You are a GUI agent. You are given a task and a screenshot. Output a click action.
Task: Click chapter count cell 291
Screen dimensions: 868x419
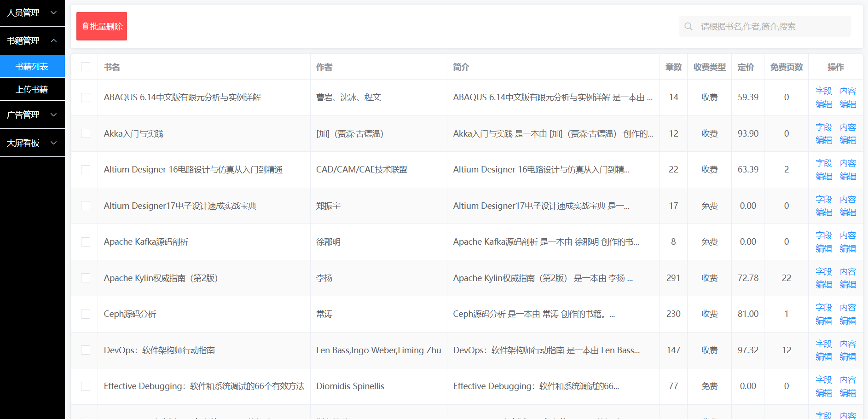(673, 278)
